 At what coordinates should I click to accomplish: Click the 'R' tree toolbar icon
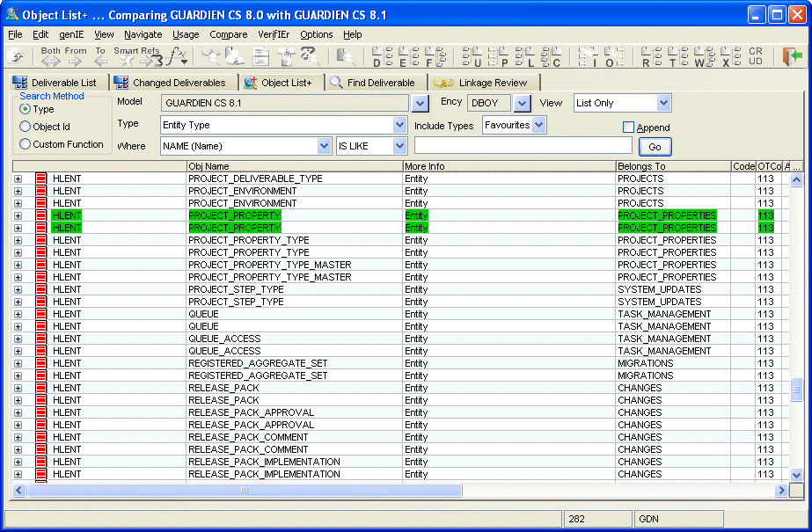652,57
